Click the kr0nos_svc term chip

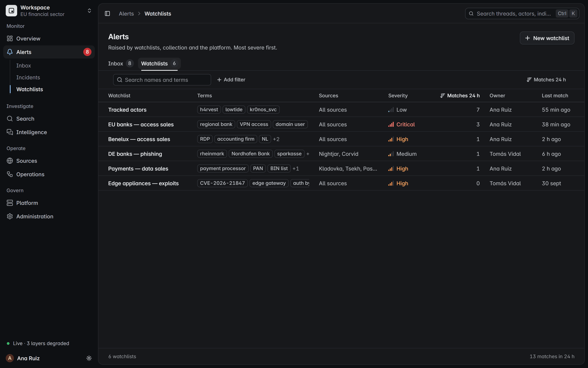(x=263, y=110)
